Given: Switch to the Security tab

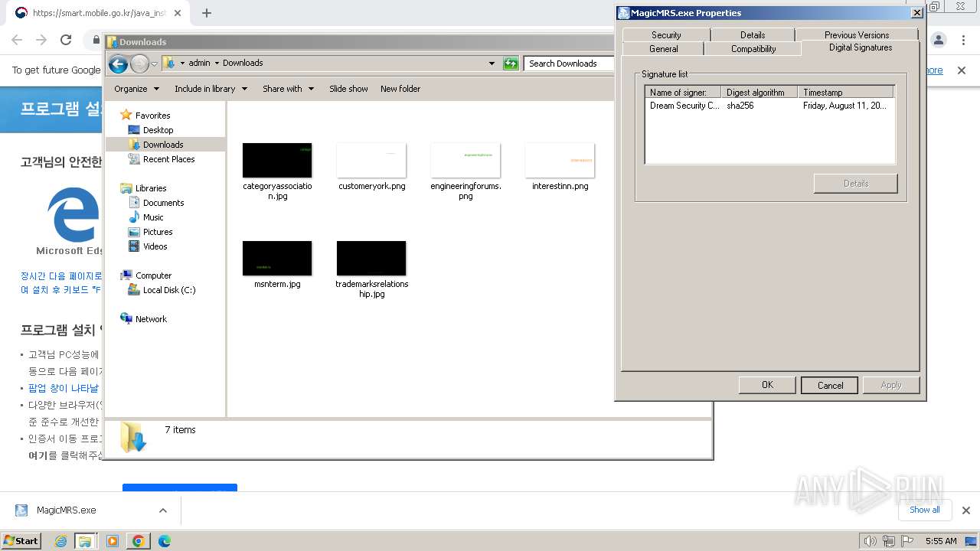Looking at the screenshot, I should [666, 35].
